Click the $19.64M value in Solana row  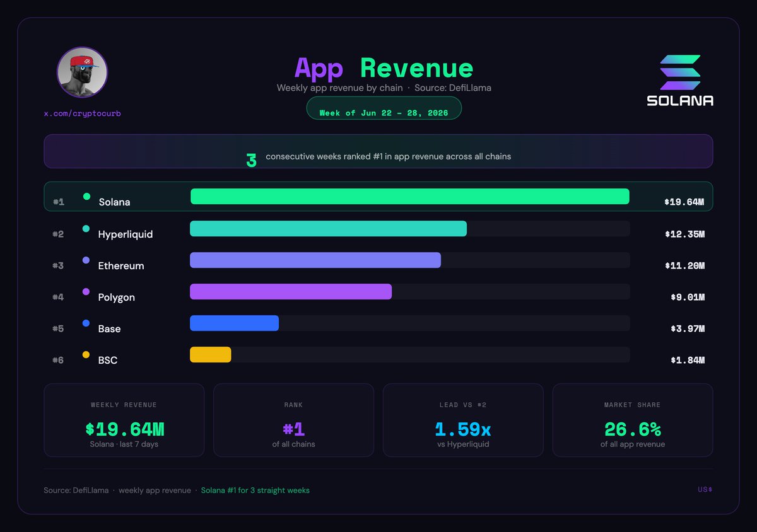684,202
